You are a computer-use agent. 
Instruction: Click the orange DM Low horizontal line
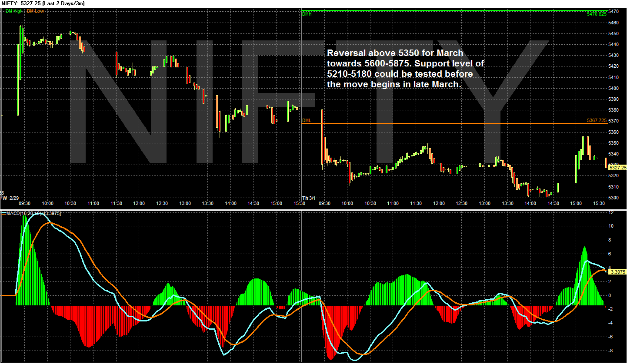(454, 124)
